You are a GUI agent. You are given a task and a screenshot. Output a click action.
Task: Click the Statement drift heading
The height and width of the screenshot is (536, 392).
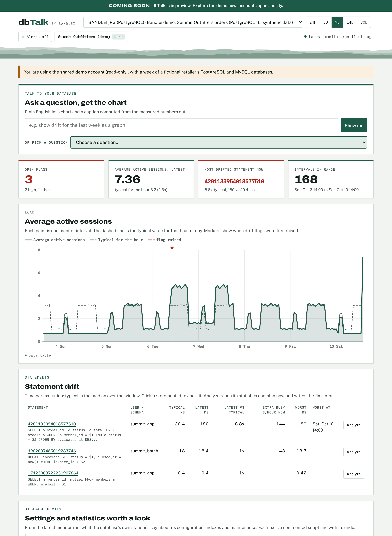pyautogui.click(x=52, y=387)
